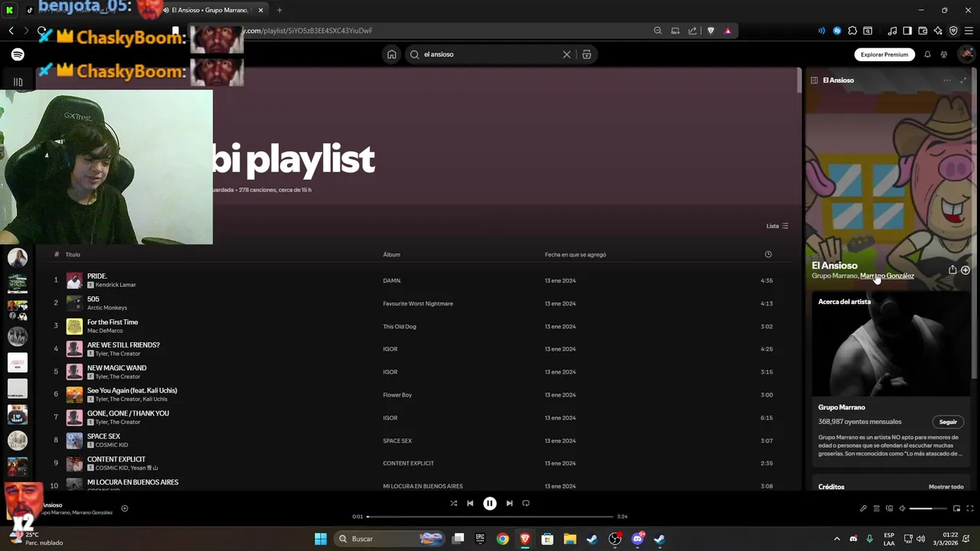980x551 pixels.
Task: Select SPACE SEX track title
Action: 103,436
